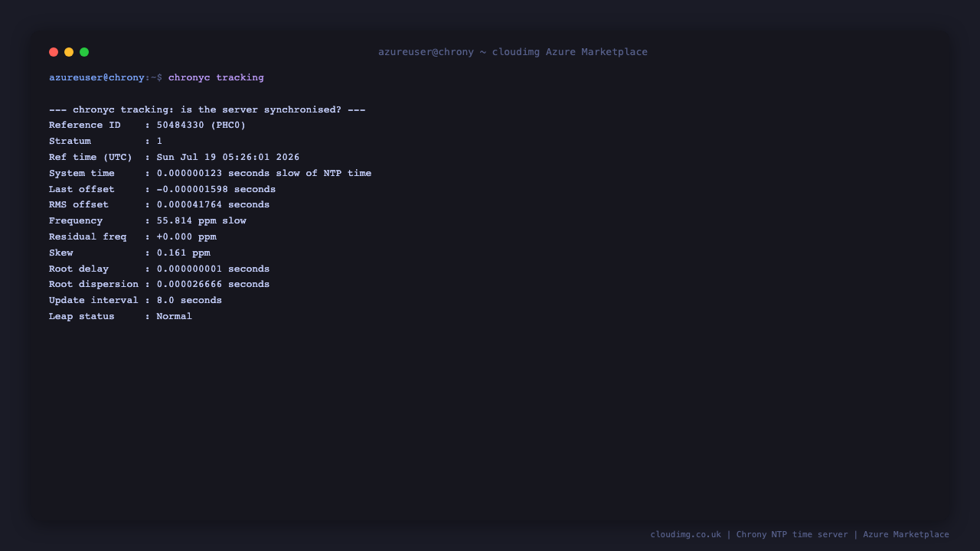Click the 'Reference ID' label
Viewport: 980px width, 551px height.
85,126
